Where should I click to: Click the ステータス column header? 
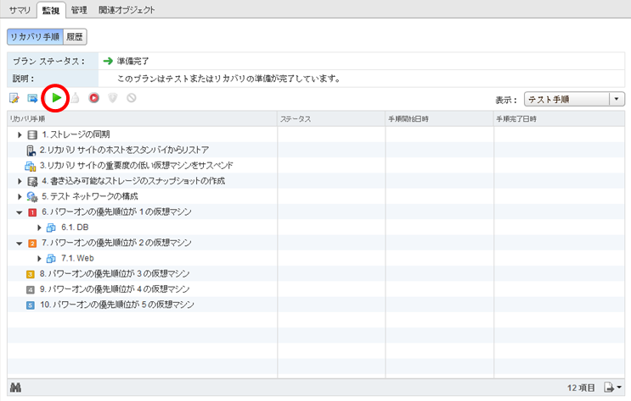331,119
